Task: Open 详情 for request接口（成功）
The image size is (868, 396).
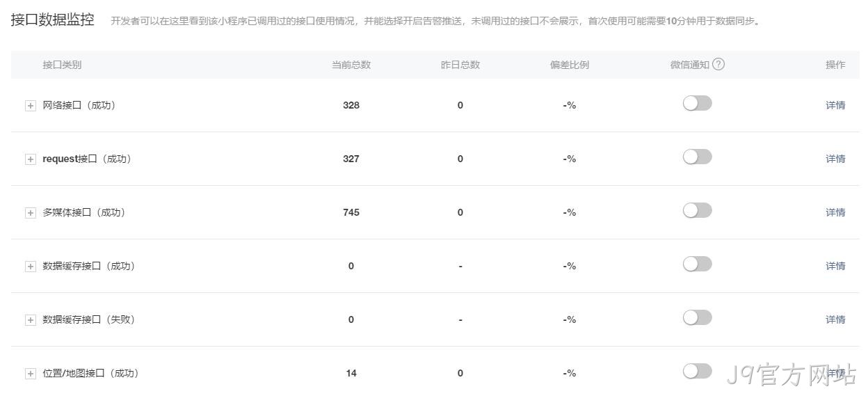Action: [x=835, y=159]
